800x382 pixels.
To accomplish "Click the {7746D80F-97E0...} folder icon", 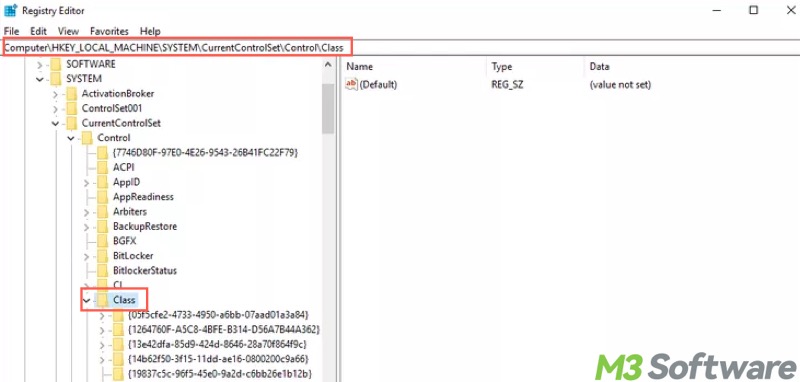I will (x=103, y=153).
